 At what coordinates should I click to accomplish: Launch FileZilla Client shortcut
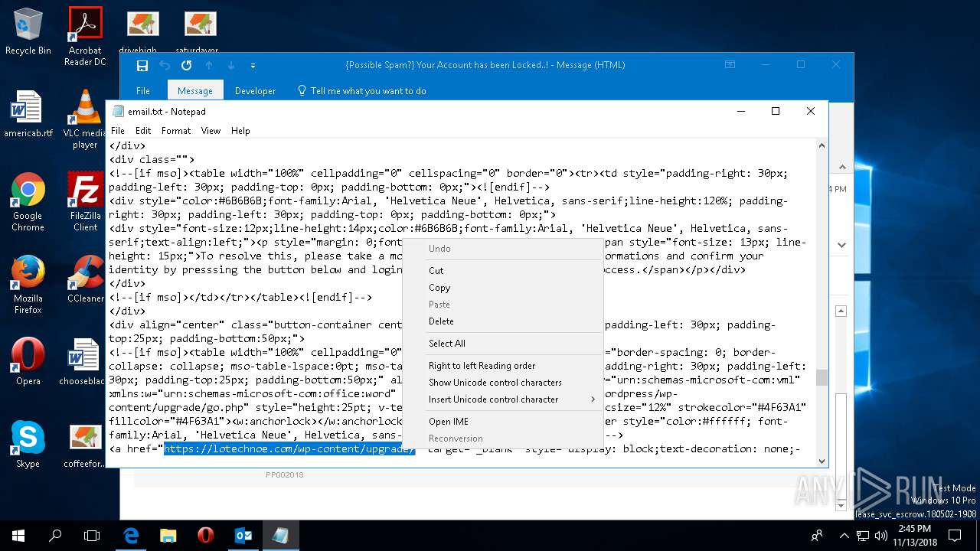coord(85,201)
